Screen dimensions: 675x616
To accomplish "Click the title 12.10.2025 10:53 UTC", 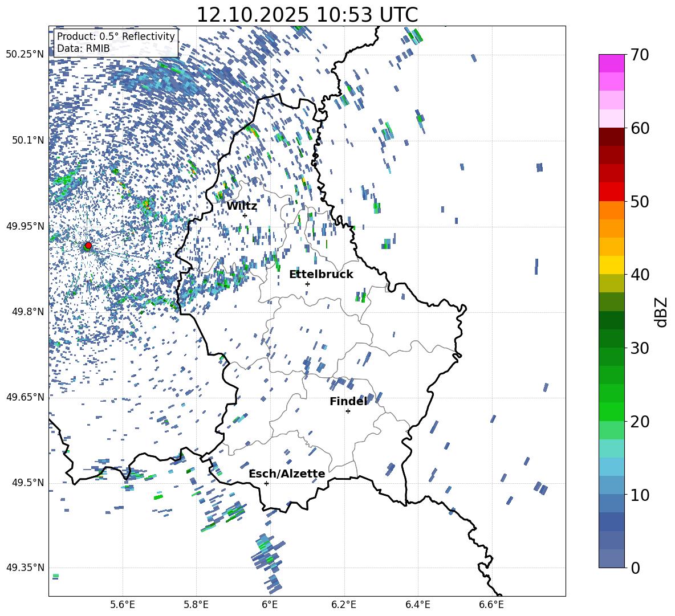I will [x=307, y=15].
